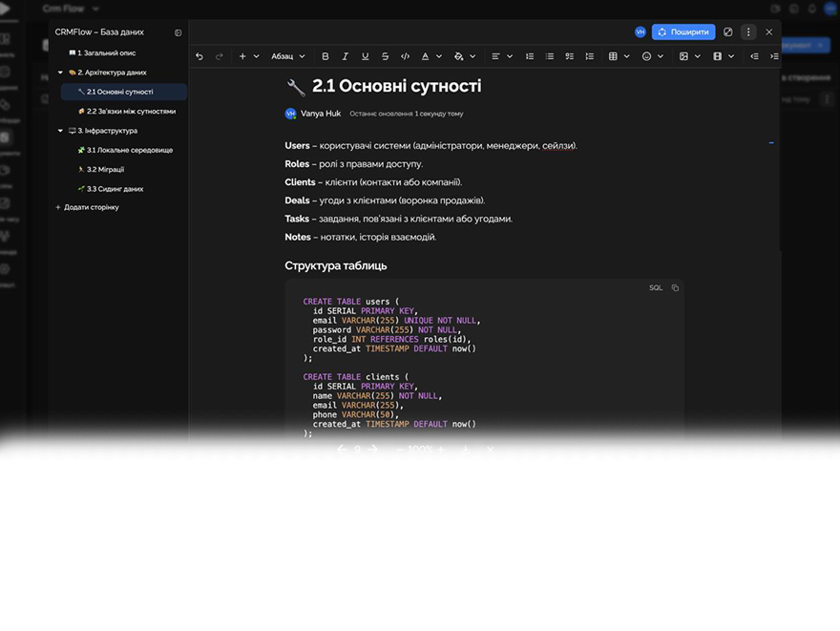Insert inline code formatting
The width and height of the screenshot is (840, 631).
coord(406,56)
